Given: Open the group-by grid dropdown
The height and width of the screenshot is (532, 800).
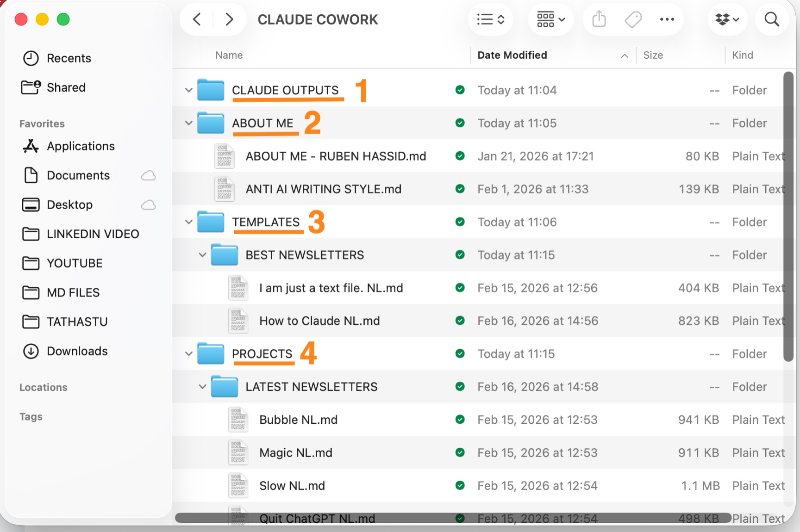Looking at the screenshot, I should coord(551,19).
